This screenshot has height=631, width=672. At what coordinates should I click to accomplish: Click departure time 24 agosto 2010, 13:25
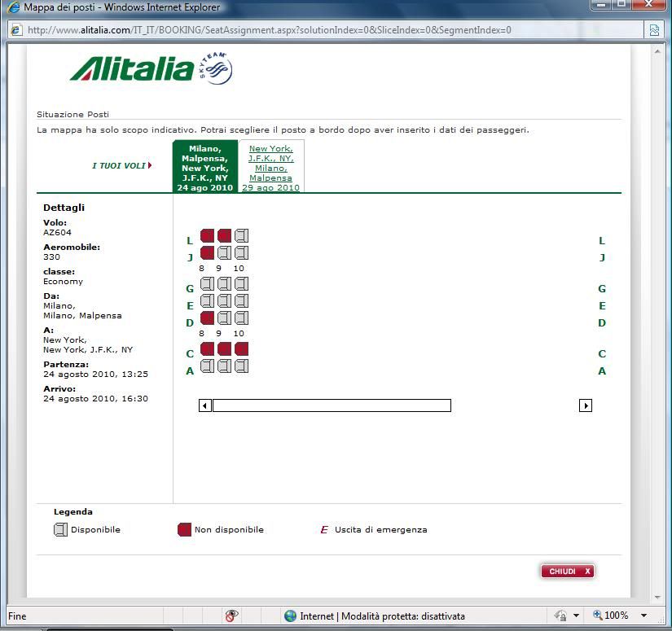tap(95, 375)
